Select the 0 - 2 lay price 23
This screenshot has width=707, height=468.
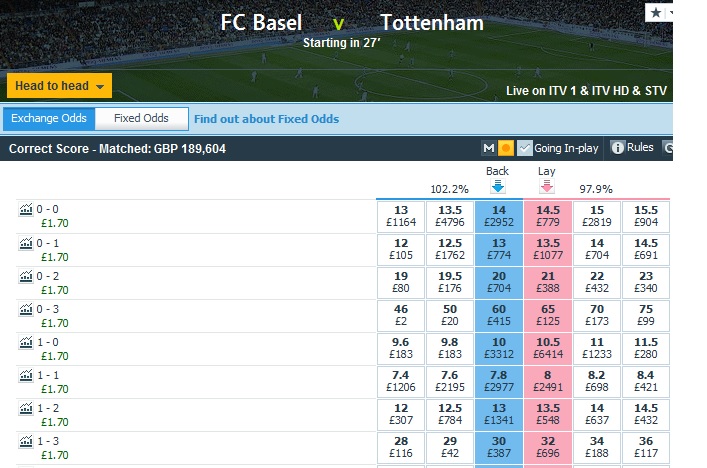(x=646, y=282)
